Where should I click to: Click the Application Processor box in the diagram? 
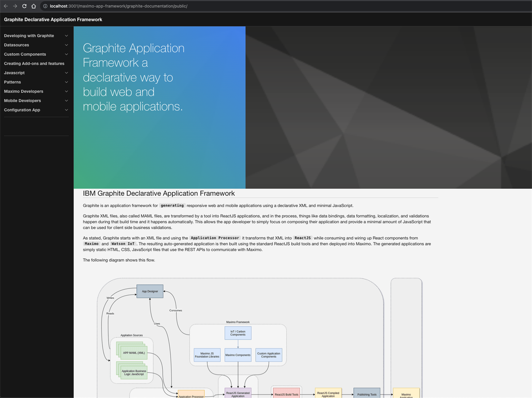pyautogui.click(x=191, y=394)
